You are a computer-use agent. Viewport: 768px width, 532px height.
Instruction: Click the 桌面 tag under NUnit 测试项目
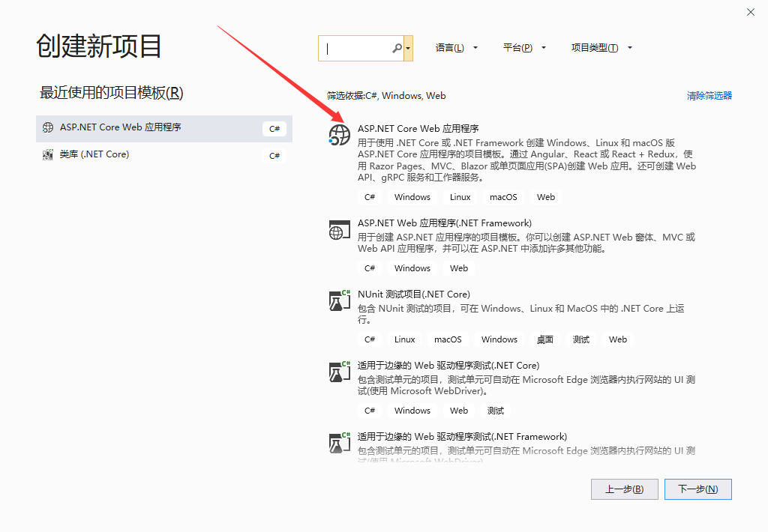(544, 339)
